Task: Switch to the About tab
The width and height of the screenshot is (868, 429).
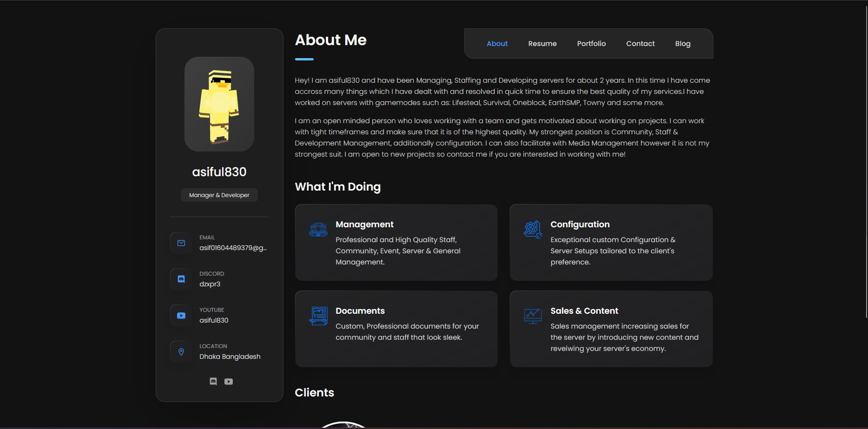Action: [497, 44]
